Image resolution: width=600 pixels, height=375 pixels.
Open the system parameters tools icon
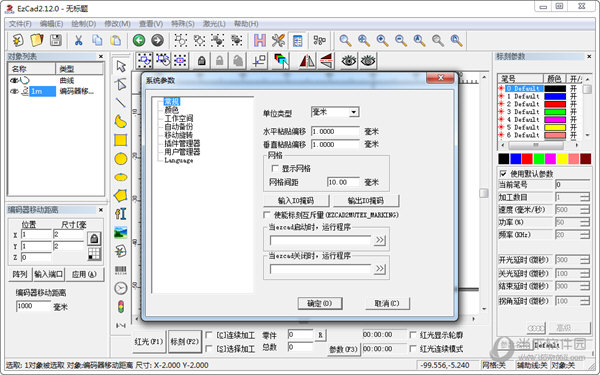(x=279, y=40)
